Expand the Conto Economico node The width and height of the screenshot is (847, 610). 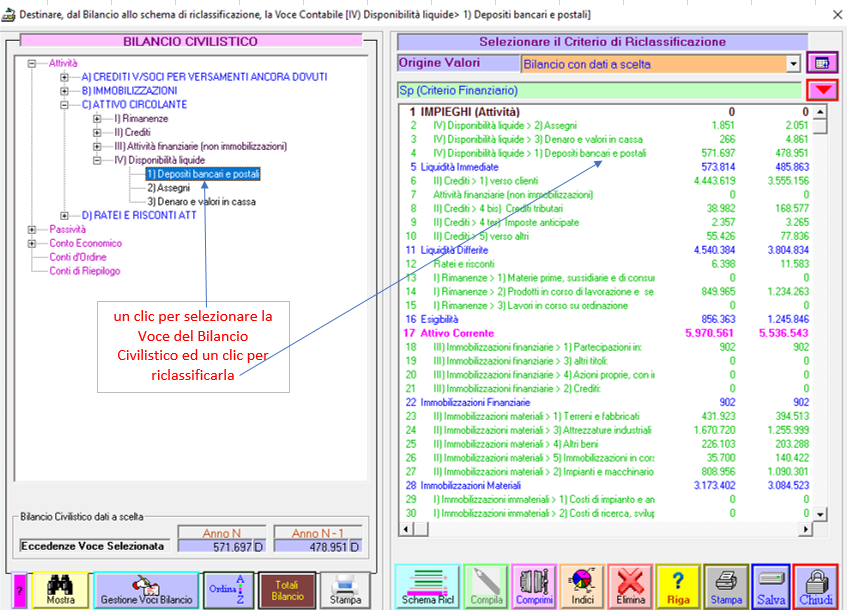tap(32, 243)
